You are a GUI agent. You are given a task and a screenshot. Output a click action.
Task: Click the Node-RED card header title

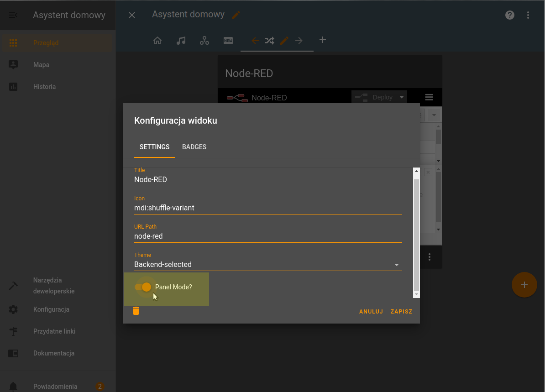(x=249, y=73)
